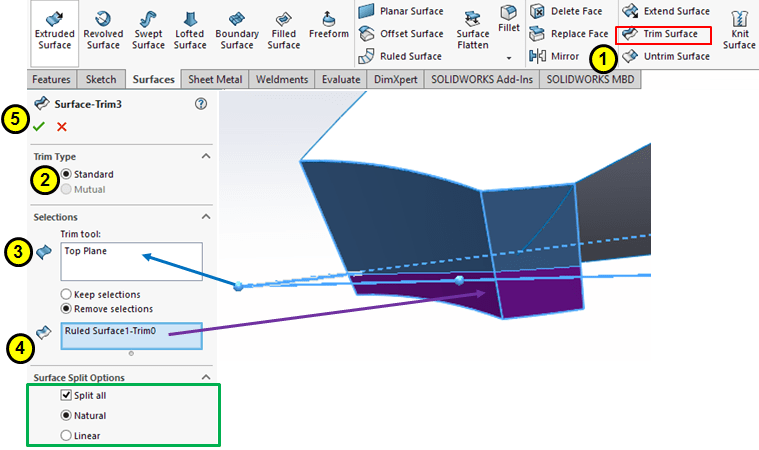Collapse the Surface Split Options section

(206, 377)
